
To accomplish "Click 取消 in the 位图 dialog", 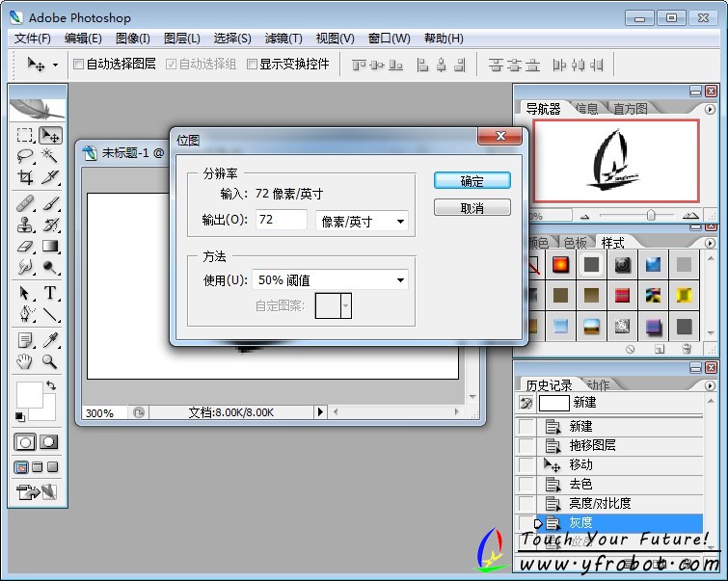I will pyautogui.click(x=472, y=208).
